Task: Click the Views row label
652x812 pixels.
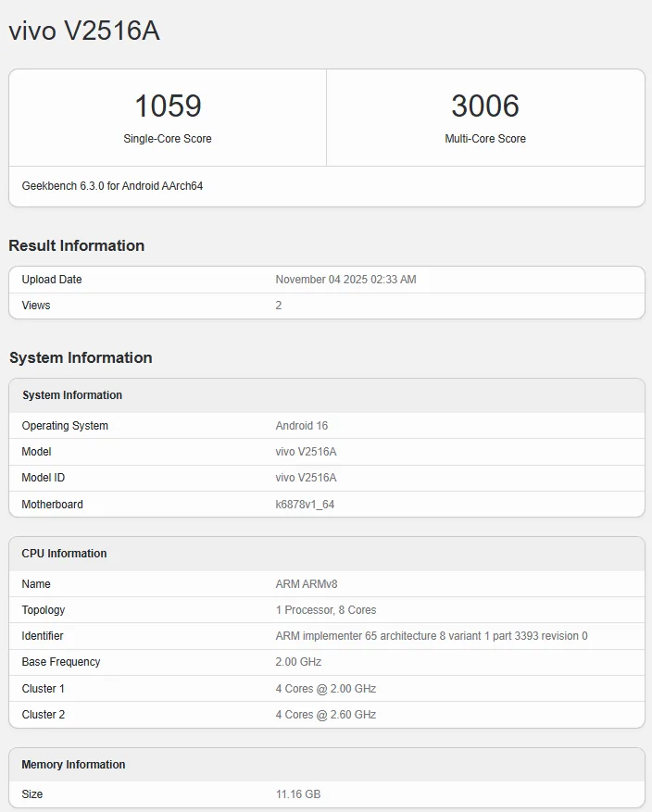Action: 36,306
